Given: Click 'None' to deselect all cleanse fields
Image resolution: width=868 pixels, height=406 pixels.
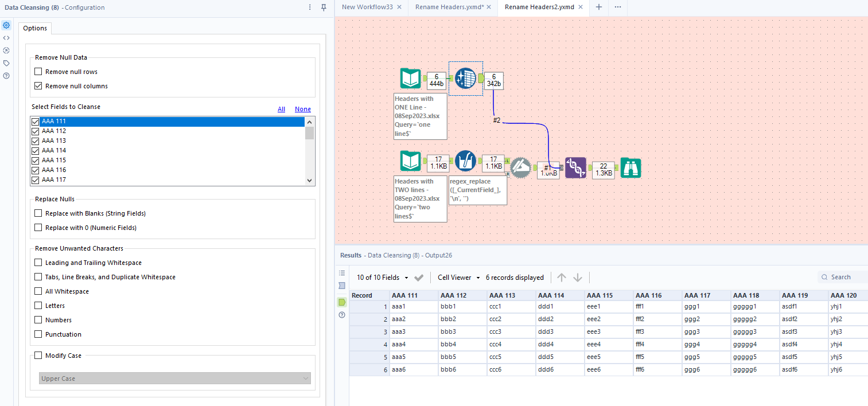Looking at the screenshot, I should [x=302, y=109].
